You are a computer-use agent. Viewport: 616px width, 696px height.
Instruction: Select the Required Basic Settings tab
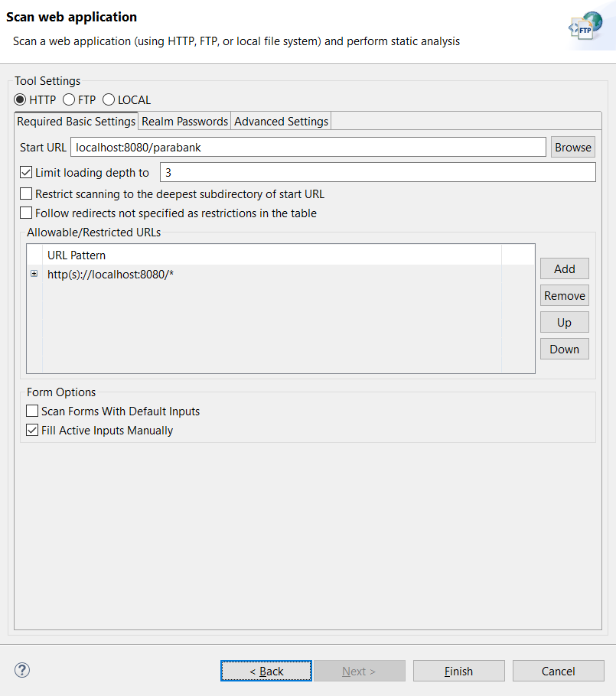click(76, 121)
